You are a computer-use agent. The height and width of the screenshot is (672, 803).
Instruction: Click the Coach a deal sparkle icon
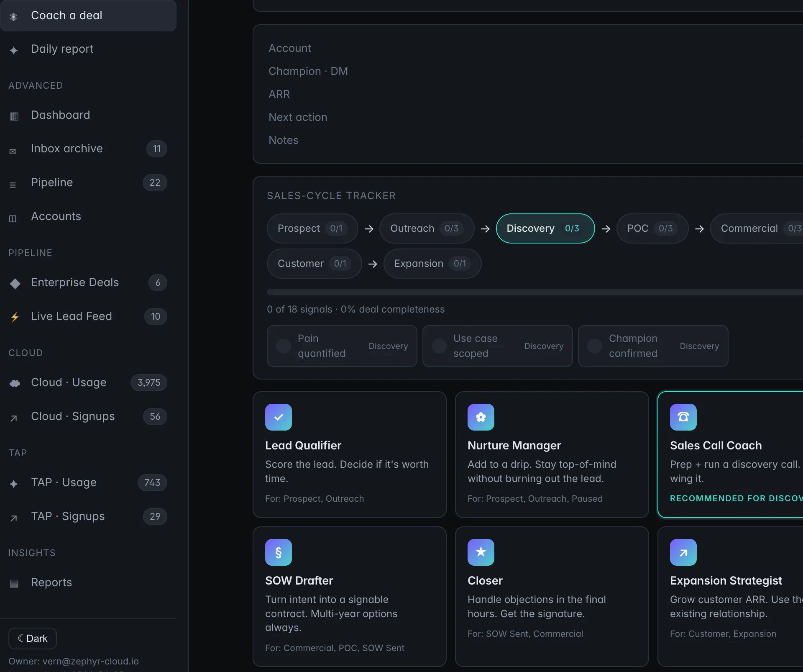(x=13, y=17)
